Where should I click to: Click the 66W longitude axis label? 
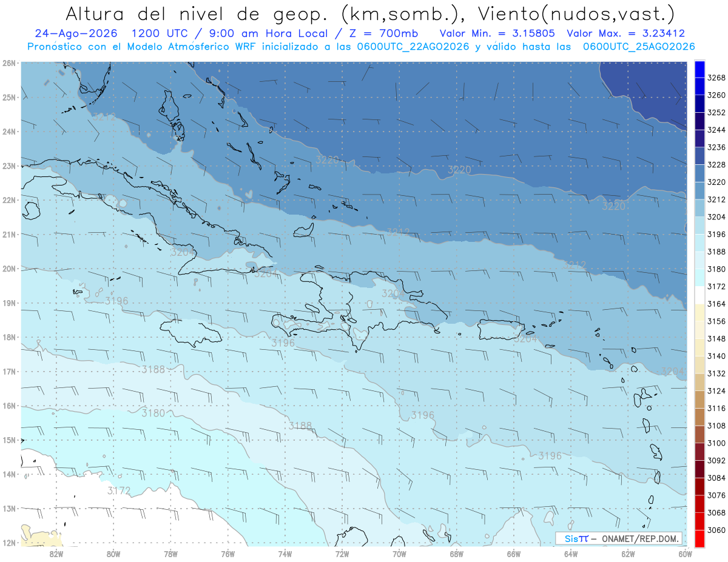pyautogui.click(x=514, y=554)
